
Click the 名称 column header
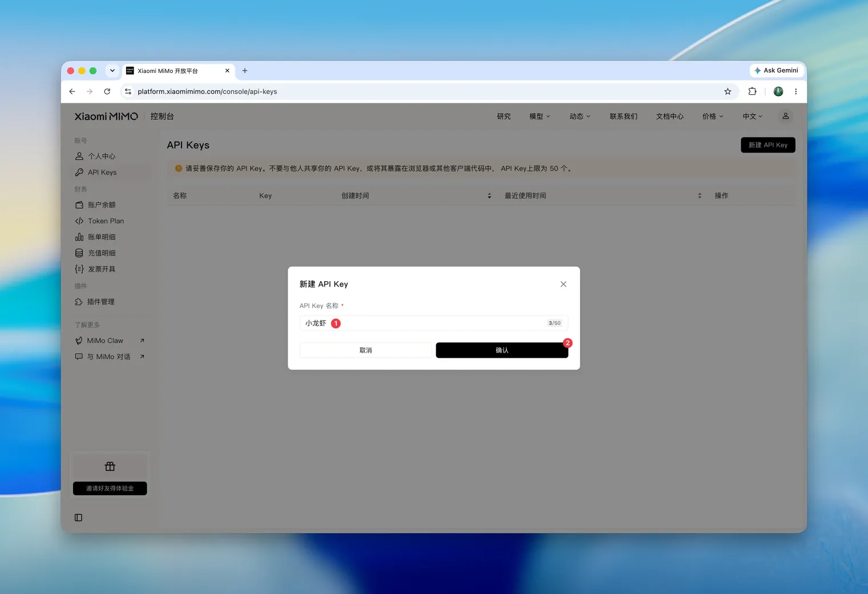tap(180, 196)
